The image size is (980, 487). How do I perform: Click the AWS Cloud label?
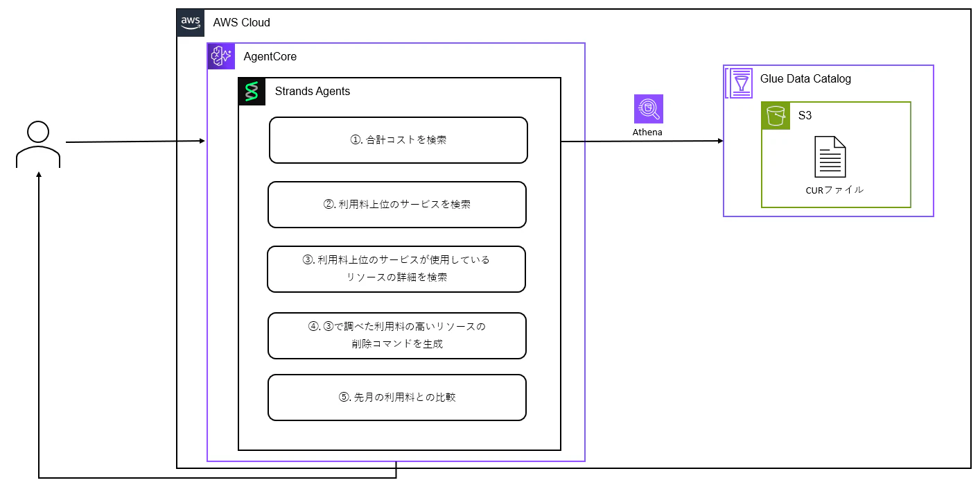point(242,23)
